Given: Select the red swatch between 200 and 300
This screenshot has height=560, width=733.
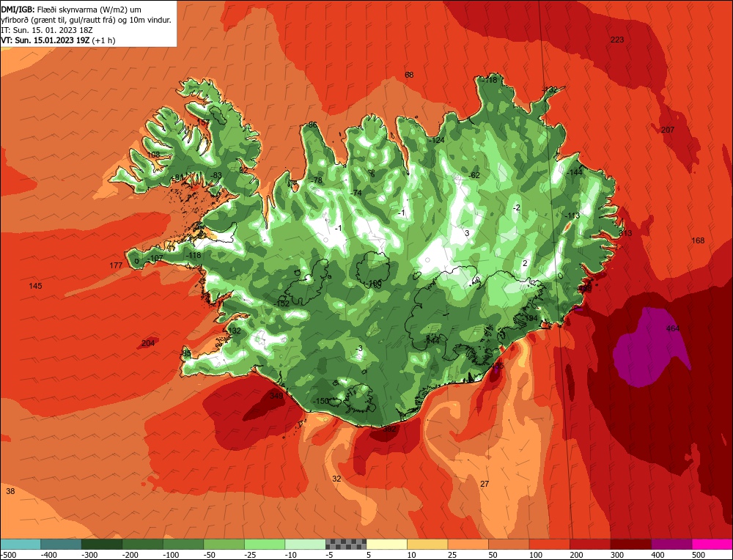Looking at the screenshot, I should 590,544.
